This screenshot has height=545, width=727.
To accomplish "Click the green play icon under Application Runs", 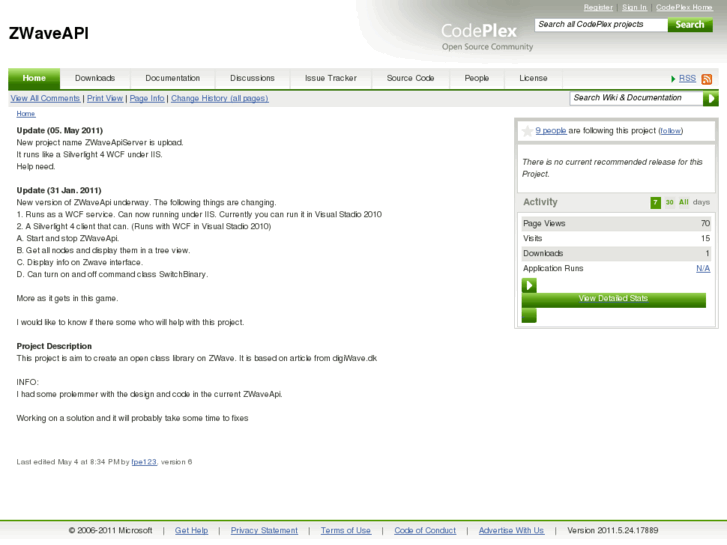I will point(529,285).
